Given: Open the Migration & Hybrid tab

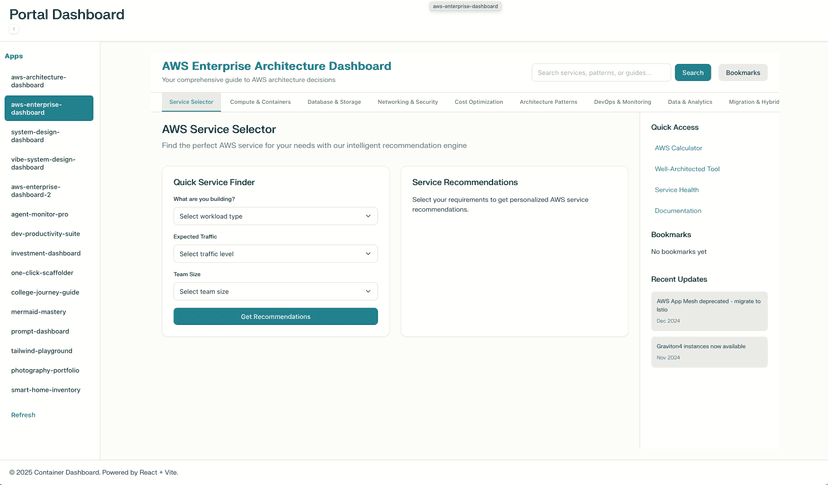Looking at the screenshot, I should (754, 102).
